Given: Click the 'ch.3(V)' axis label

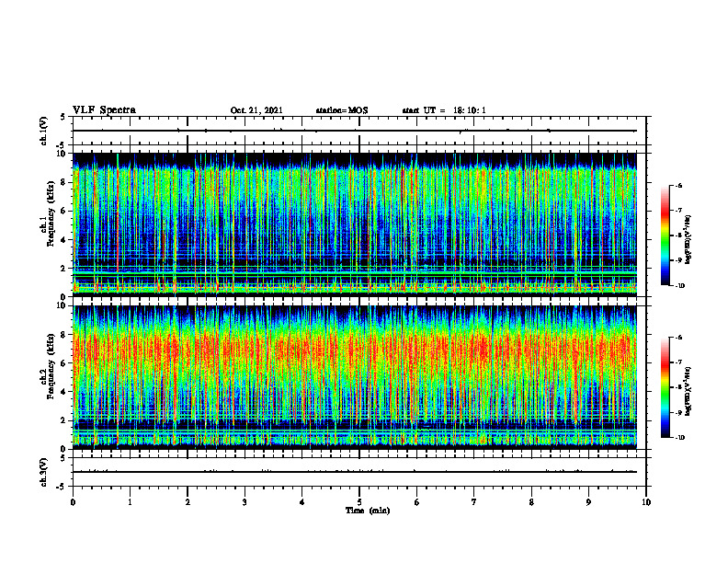Looking at the screenshot, I should pyautogui.click(x=44, y=472).
